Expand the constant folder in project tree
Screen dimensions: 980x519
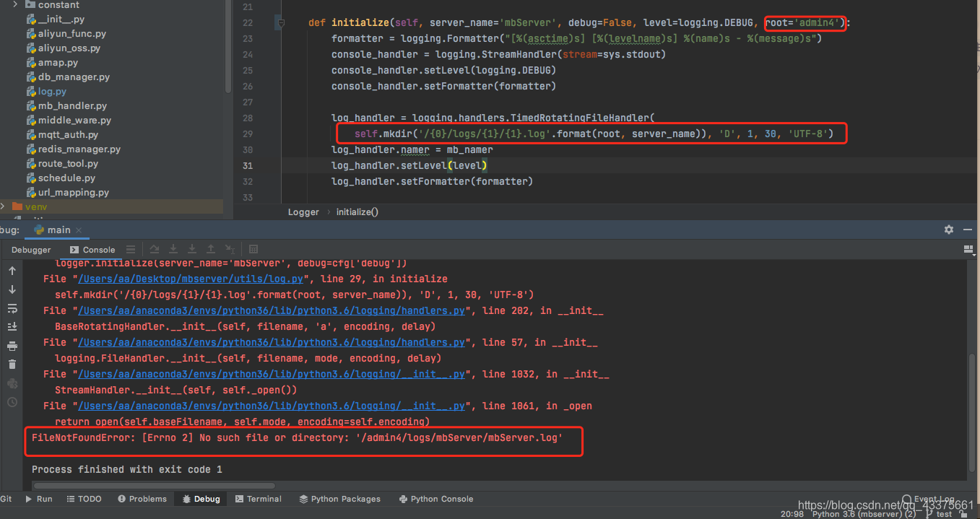(x=17, y=4)
